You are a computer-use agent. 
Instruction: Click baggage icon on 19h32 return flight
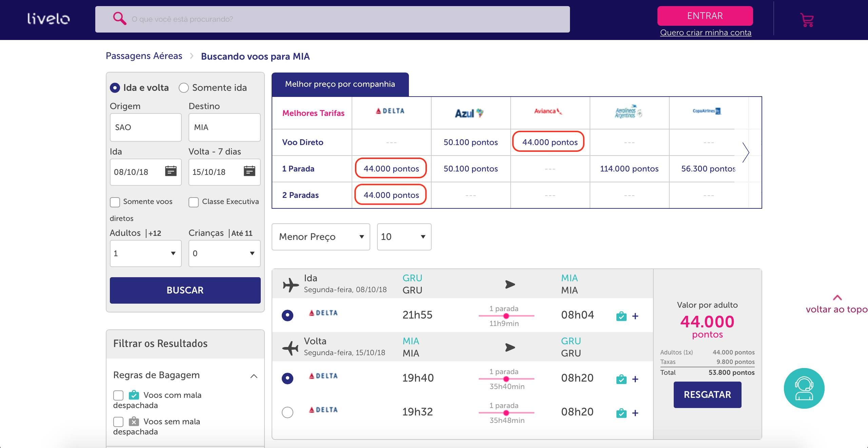point(621,413)
